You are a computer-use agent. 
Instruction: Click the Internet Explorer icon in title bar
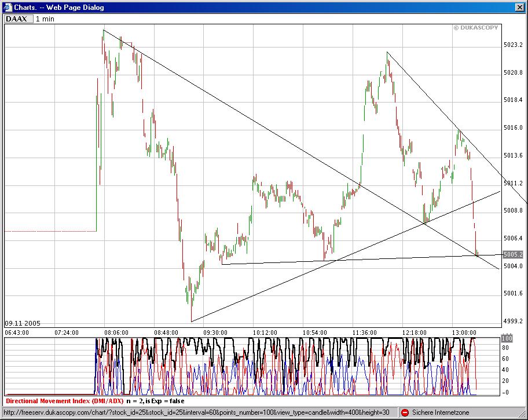(8, 7)
